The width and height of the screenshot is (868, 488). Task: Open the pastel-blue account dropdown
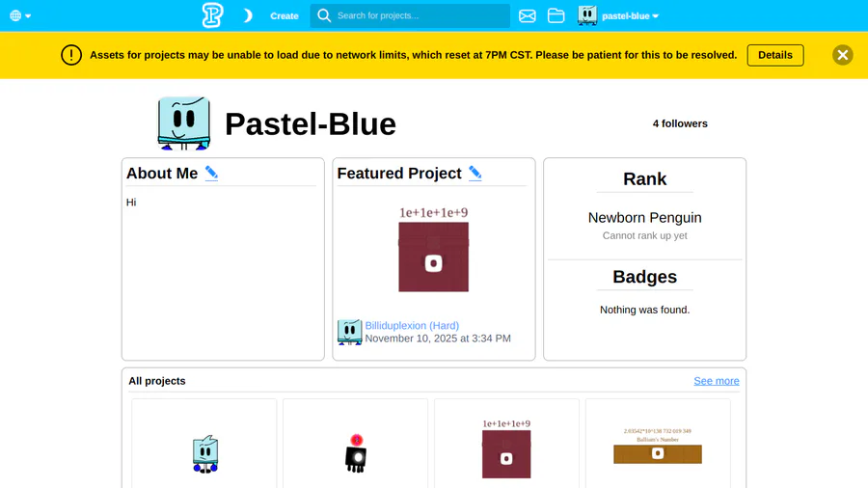click(x=619, y=15)
